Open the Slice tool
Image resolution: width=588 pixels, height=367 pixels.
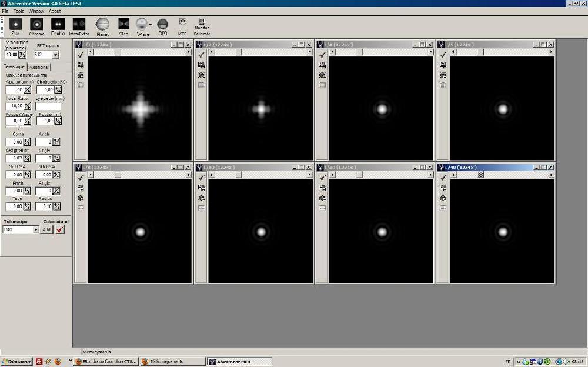(x=123, y=26)
